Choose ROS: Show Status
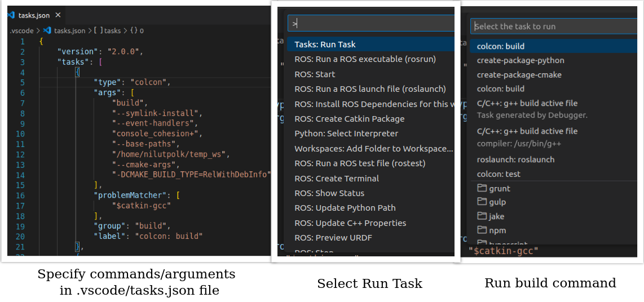644x302 pixels. (370, 193)
